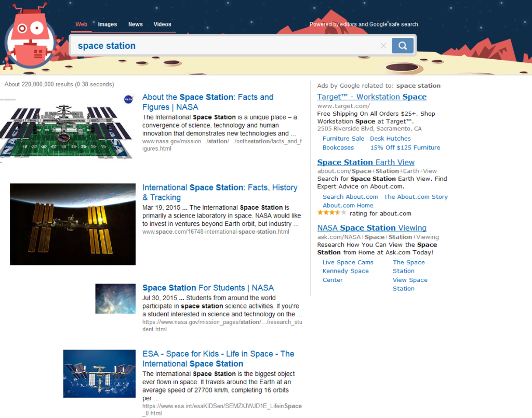
Task: Click the ISS over Earth orbit thumbnail
Action: click(73, 224)
